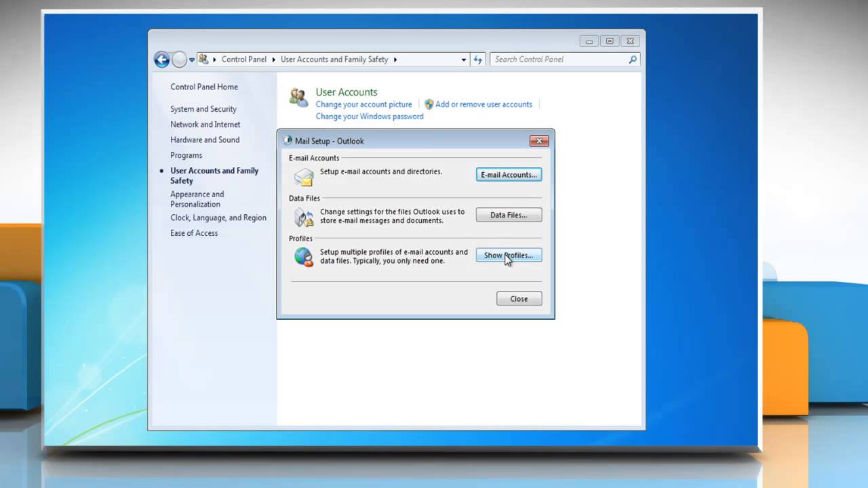Select User Accounts and Family Safety sidebar item
The width and height of the screenshot is (868, 488).
(x=214, y=176)
